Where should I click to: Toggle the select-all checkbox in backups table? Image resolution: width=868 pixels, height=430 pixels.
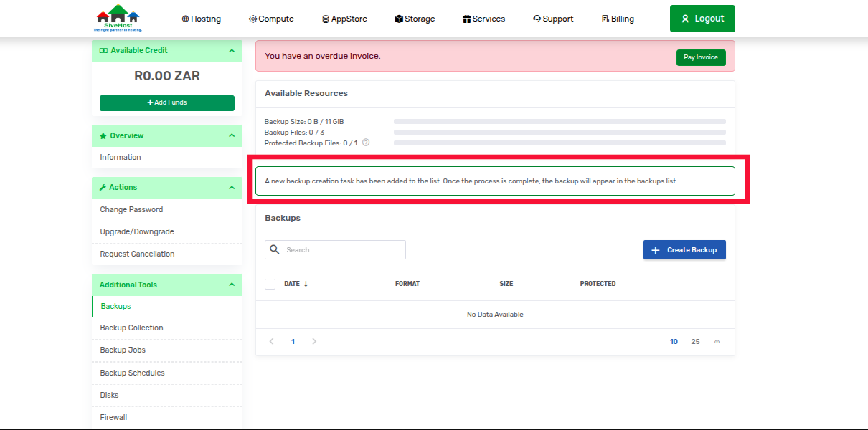[270, 284]
